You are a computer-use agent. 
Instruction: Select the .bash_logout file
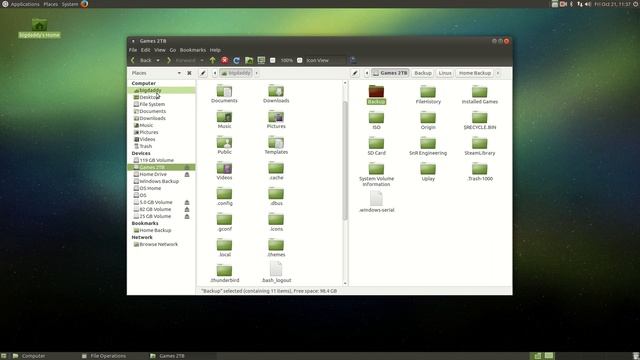coord(276,272)
